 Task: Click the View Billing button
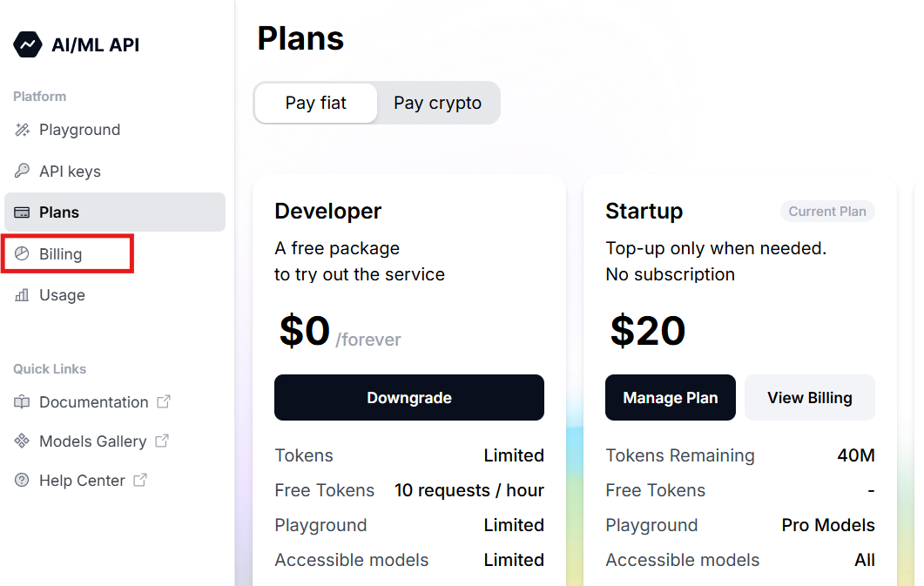tap(810, 398)
